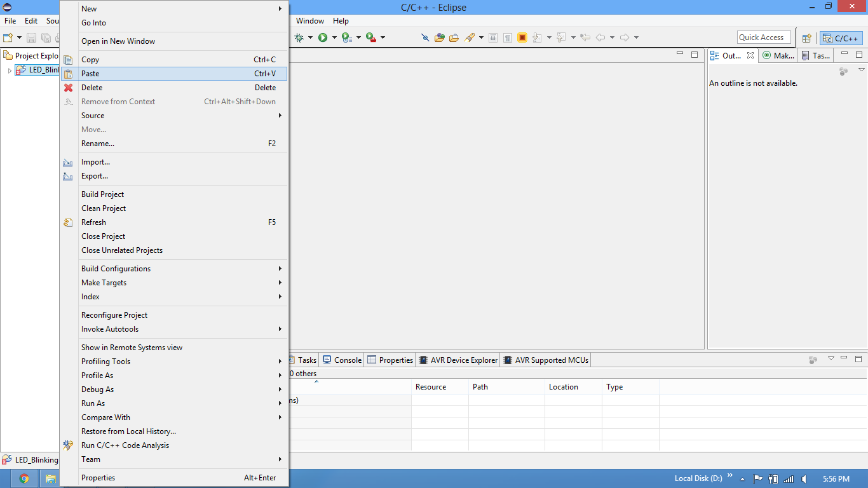Open the Outline view menu triangle

861,70
